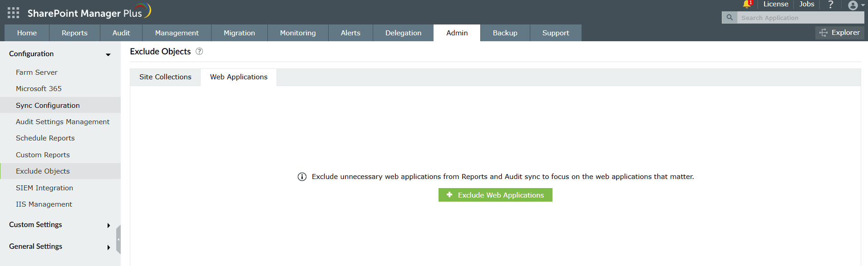868x266 pixels.
Task: Focus the Search Application field
Action: coord(800,18)
